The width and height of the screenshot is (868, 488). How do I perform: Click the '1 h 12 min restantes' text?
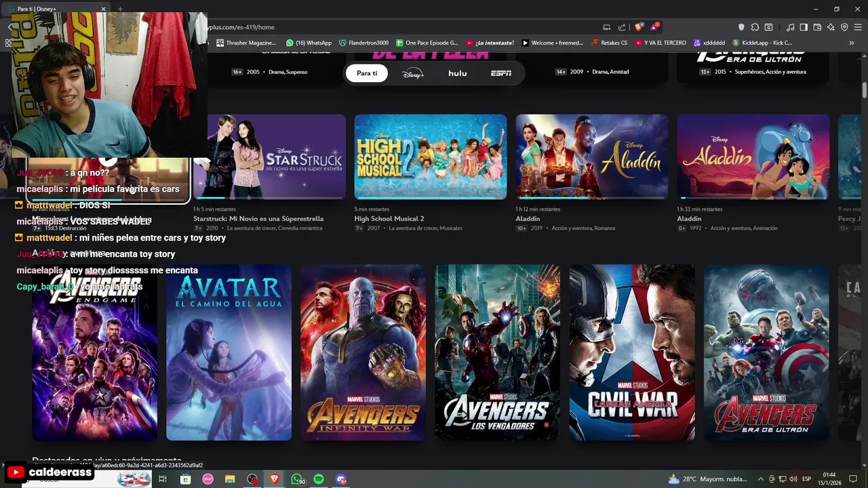click(x=538, y=209)
